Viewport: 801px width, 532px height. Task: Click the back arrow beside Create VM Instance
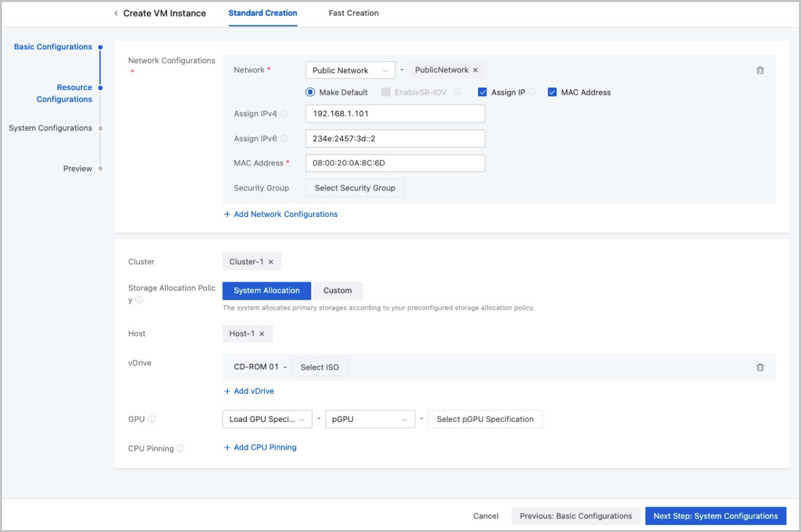coord(116,13)
